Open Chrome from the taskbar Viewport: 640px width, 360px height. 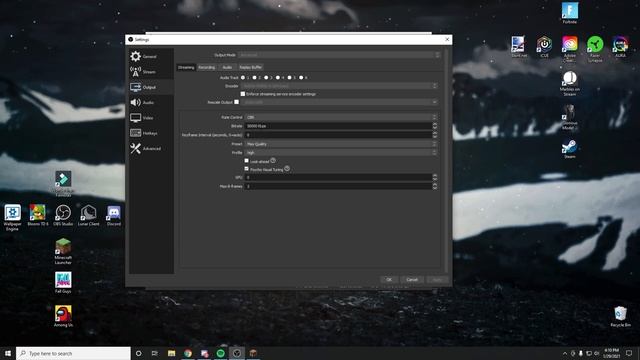(x=188, y=353)
